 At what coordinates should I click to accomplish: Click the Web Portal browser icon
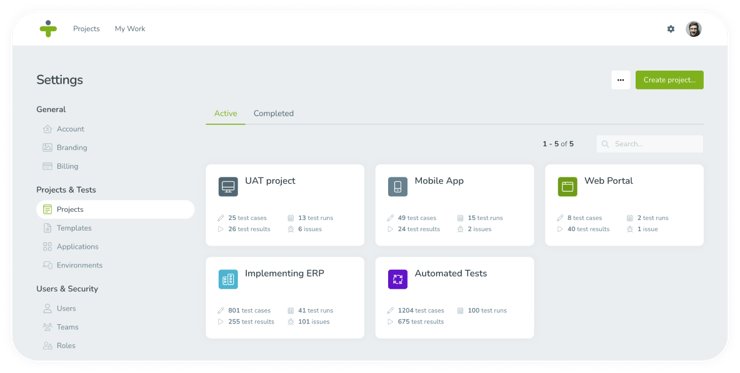(567, 186)
